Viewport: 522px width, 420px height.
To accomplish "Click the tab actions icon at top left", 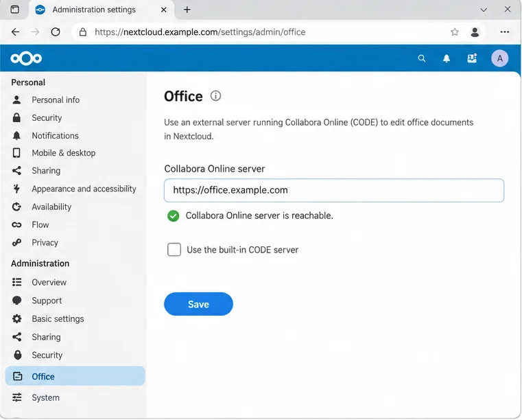I will pyautogui.click(x=14, y=10).
